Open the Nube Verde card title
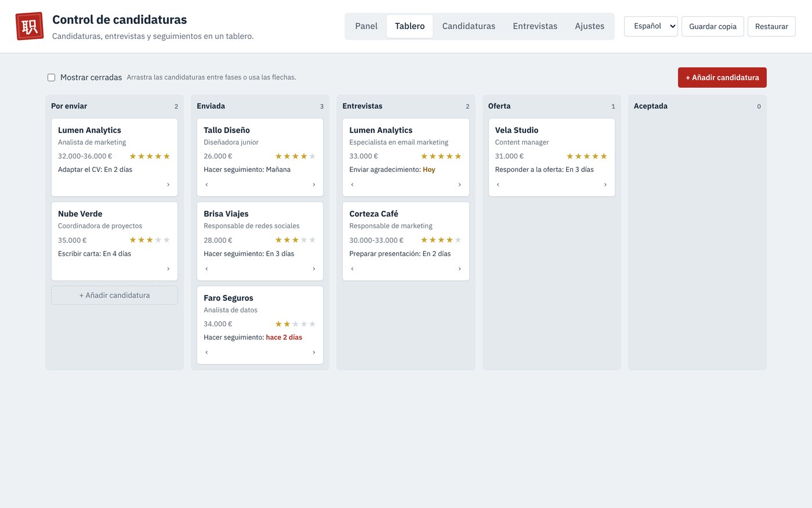 point(80,214)
